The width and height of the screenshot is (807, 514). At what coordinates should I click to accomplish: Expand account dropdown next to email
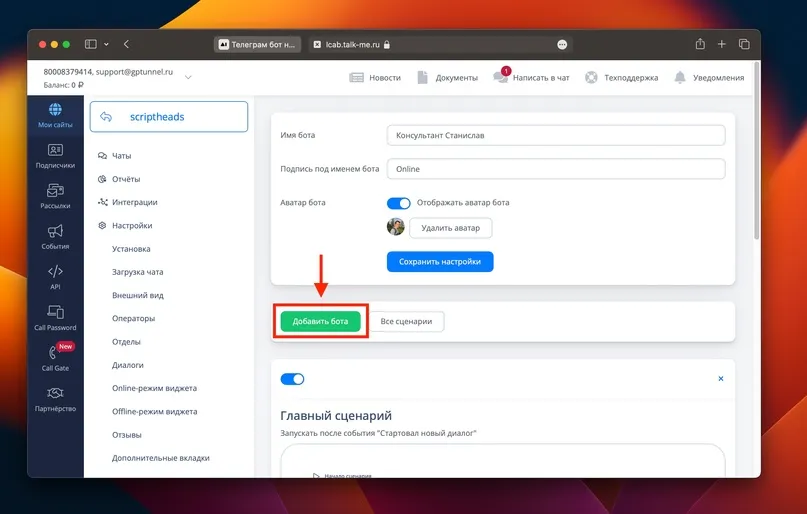coord(188,77)
